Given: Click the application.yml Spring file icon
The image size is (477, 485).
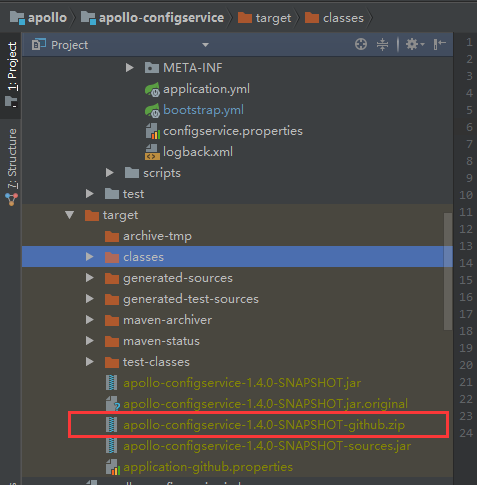Looking at the screenshot, I should pos(152,89).
